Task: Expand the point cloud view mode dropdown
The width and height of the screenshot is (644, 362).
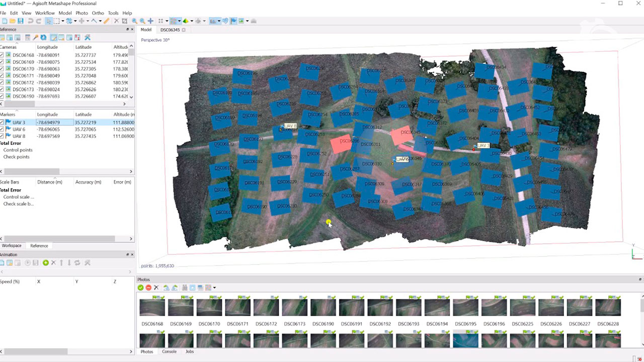Action: point(180,21)
